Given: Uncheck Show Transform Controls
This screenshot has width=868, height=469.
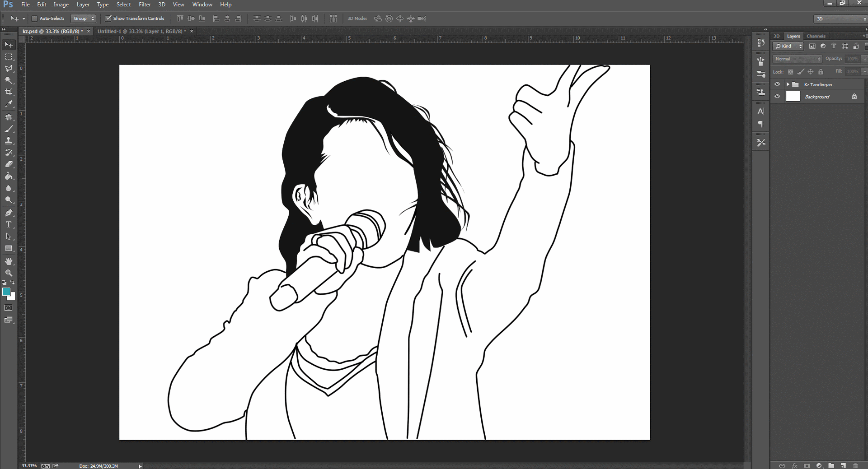Looking at the screenshot, I should [x=108, y=19].
